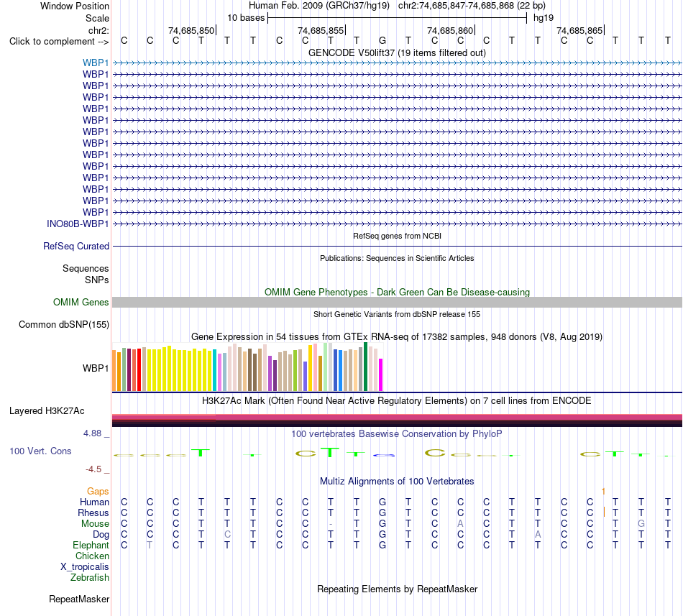Open the 'RefSeq genes from NCBI' track title
This screenshot has height=616, width=683.
[397, 236]
